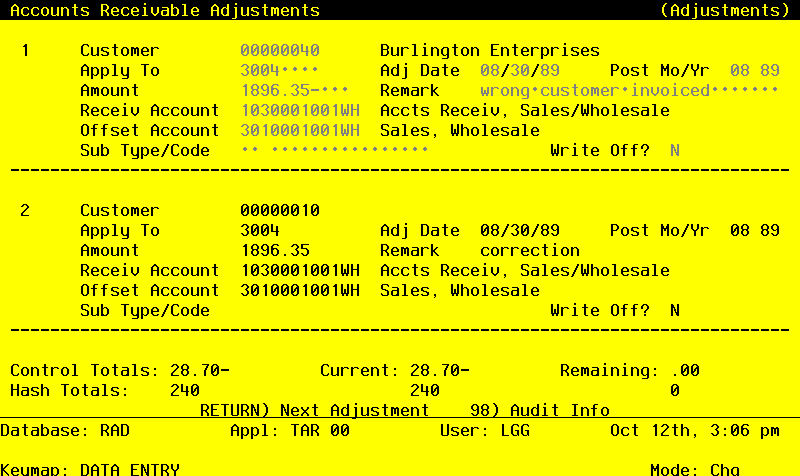Click the Accounts Receivable Adjustments title

[x=165, y=10]
